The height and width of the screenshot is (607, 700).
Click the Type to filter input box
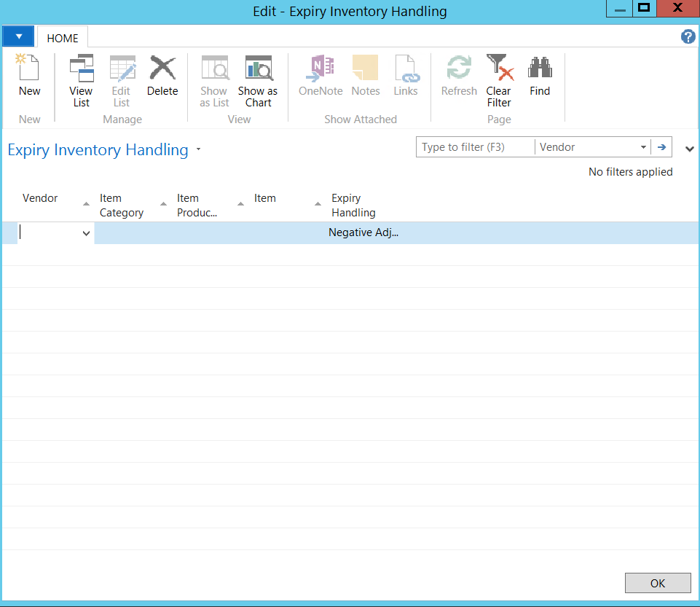pos(475,147)
